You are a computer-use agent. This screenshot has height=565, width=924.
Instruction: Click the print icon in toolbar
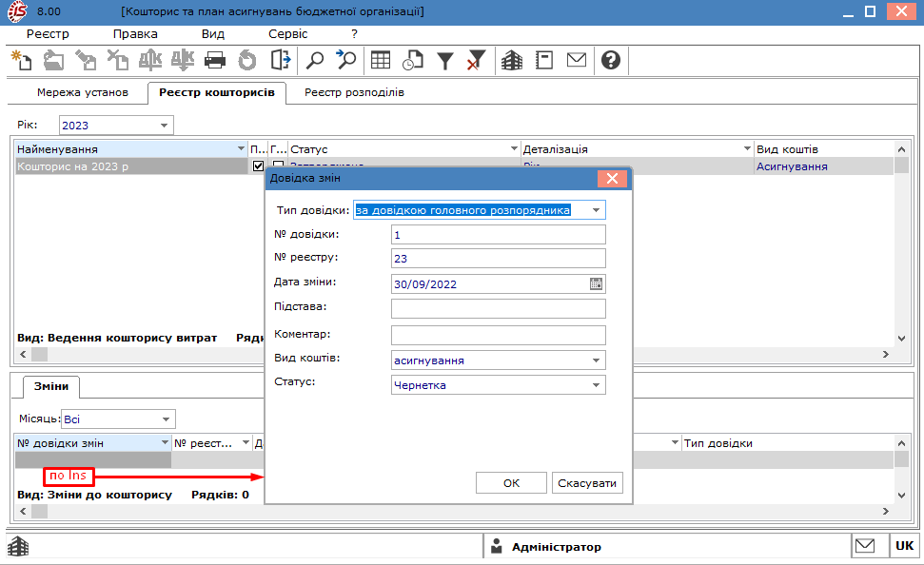(214, 60)
